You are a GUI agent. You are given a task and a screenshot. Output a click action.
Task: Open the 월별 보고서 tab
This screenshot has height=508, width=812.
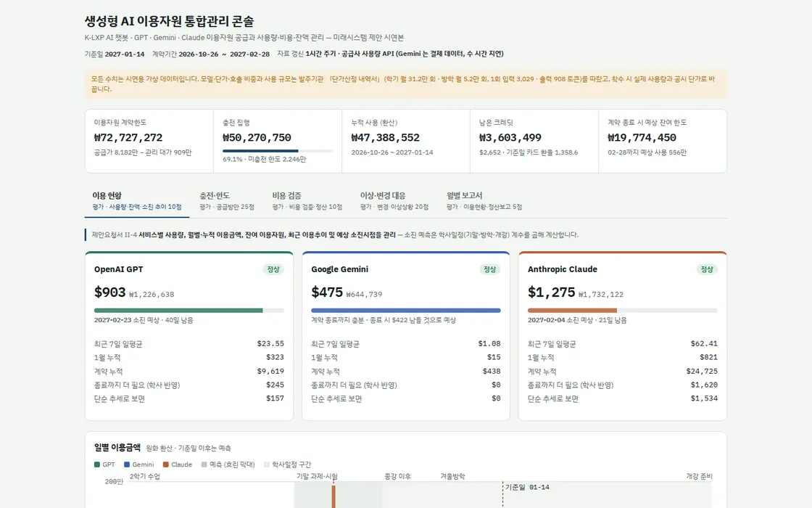(x=484, y=201)
